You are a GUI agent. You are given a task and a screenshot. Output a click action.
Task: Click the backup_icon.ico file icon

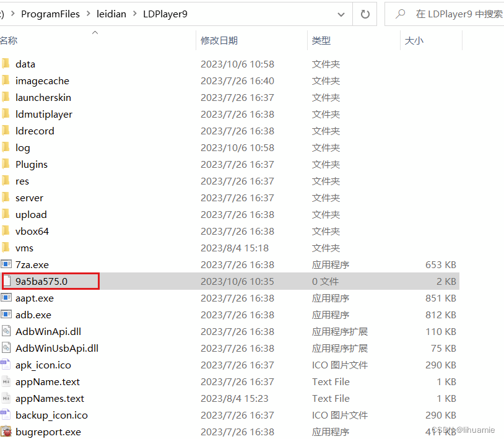pyautogui.click(x=6, y=415)
